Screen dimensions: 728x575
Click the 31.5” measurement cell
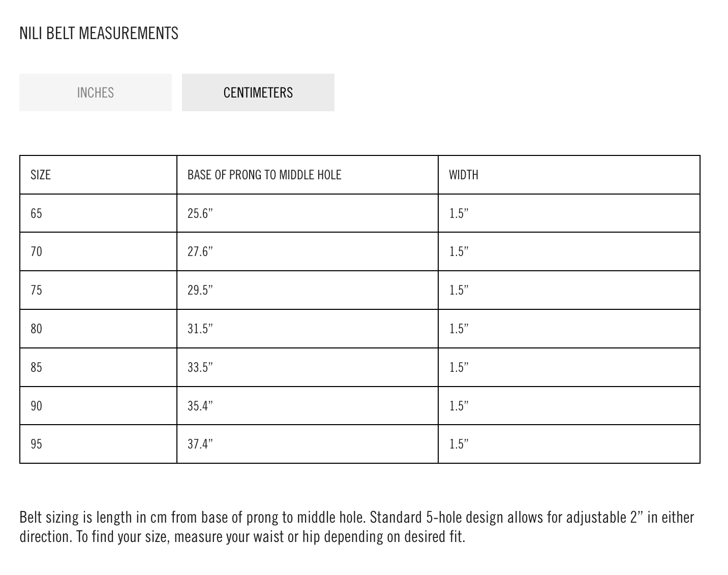pyautogui.click(x=200, y=329)
